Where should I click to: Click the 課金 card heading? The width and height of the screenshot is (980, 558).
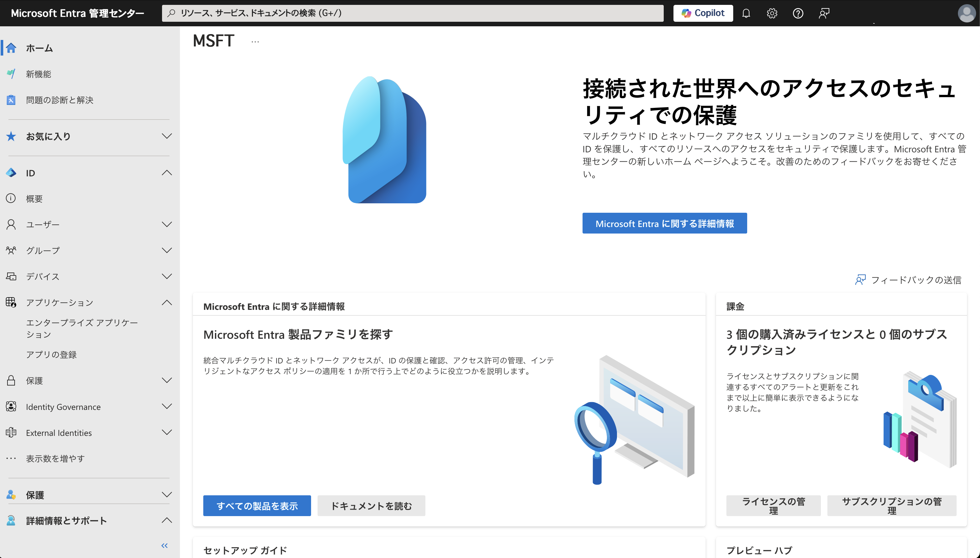(735, 307)
